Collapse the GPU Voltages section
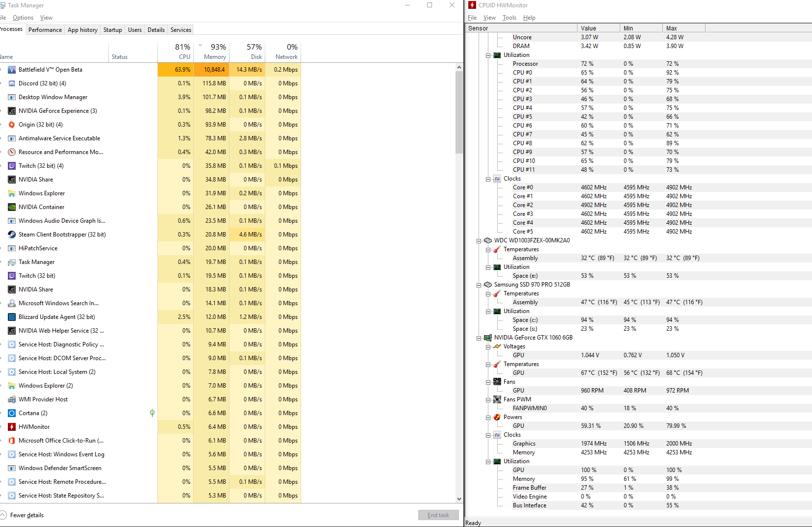The height and width of the screenshot is (527, 812). point(488,347)
